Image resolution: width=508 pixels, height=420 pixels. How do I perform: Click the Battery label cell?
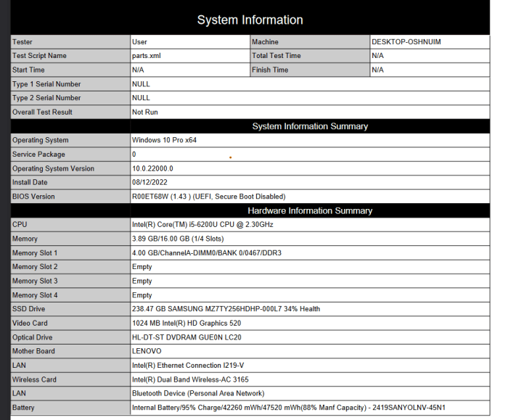tap(70, 408)
